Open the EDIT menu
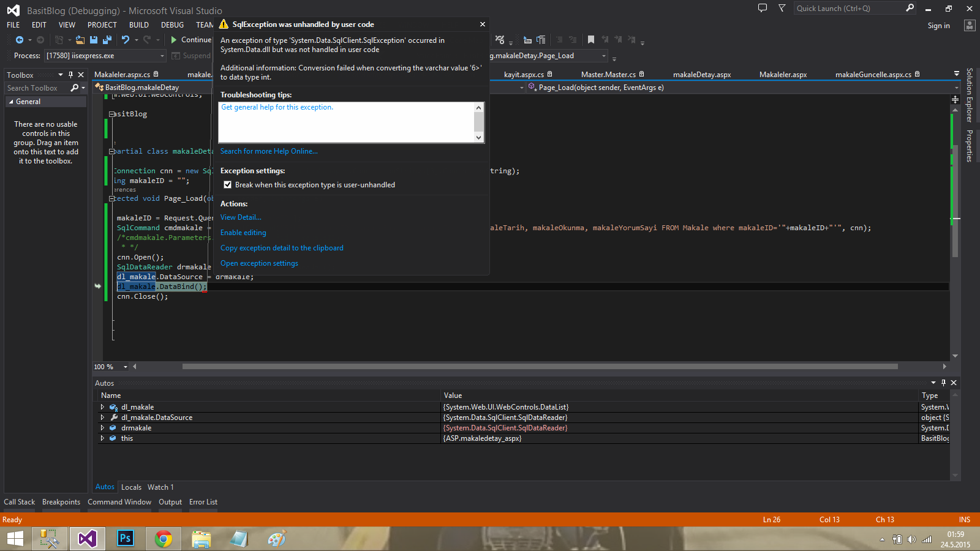 39,25
